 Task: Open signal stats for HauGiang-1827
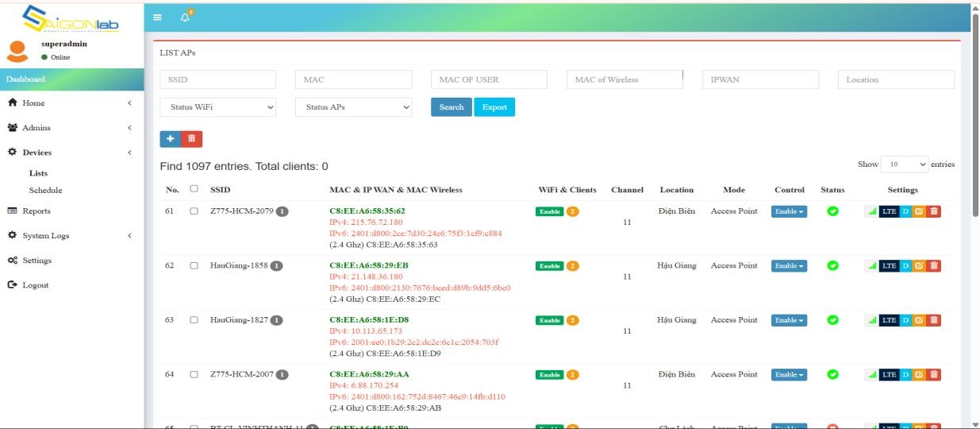click(x=872, y=320)
